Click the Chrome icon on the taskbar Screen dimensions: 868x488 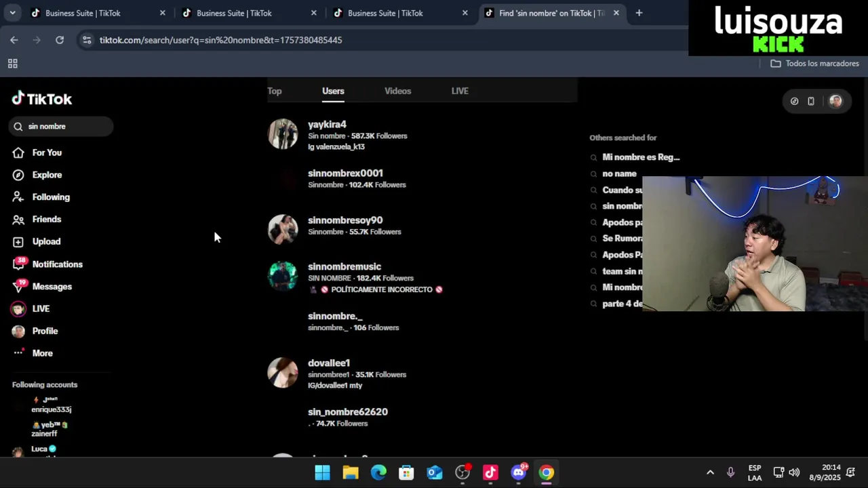pyautogui.click(x=547, y=472)
